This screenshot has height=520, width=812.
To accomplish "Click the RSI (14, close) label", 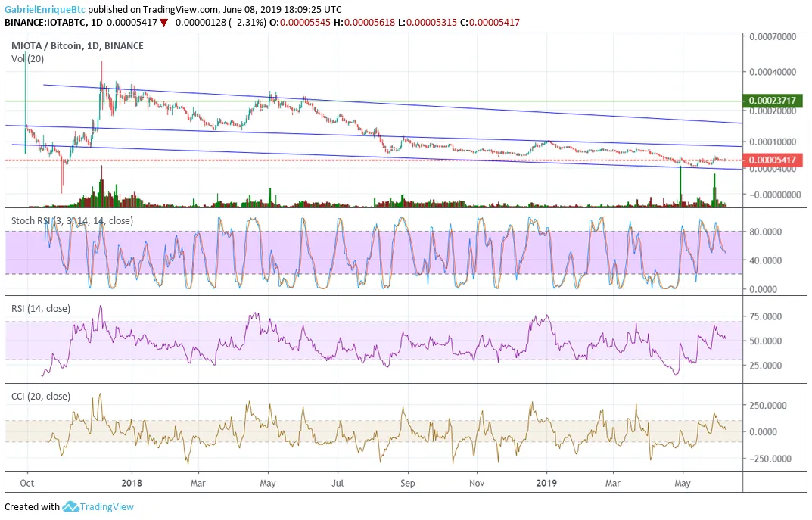I will pyautogui.click(x=41, y=308).
